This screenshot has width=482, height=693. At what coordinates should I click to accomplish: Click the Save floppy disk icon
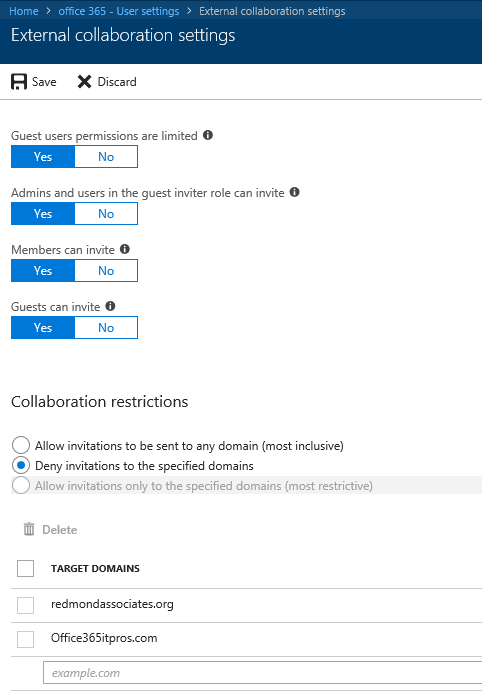(x=19, y=82)
